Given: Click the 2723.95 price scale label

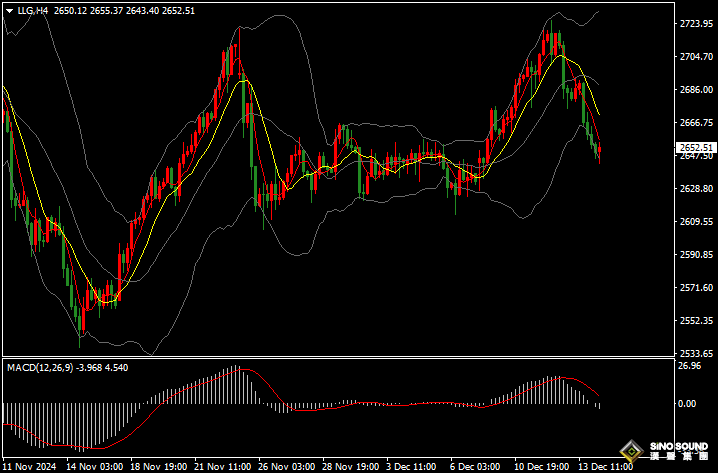Looking at the screenshot, I should point(696,23).
